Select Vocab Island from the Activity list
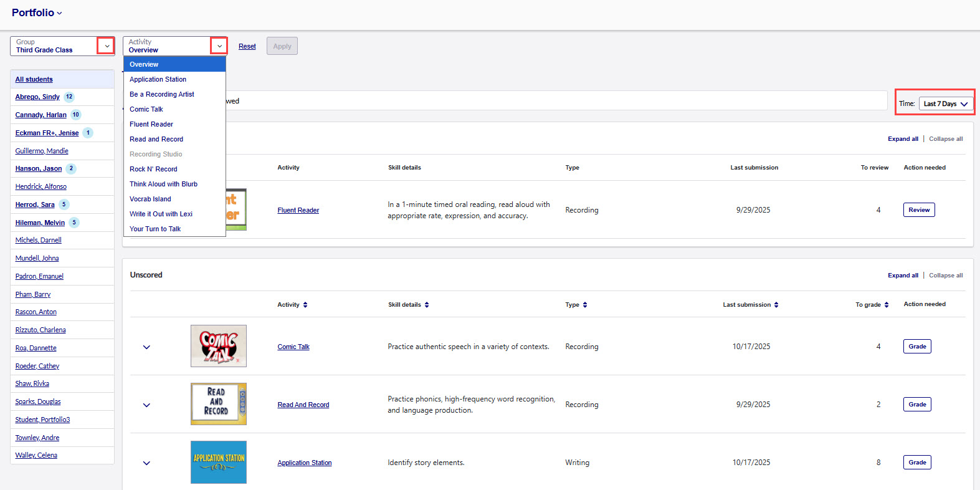980x490 pixels. pos(150,199)
